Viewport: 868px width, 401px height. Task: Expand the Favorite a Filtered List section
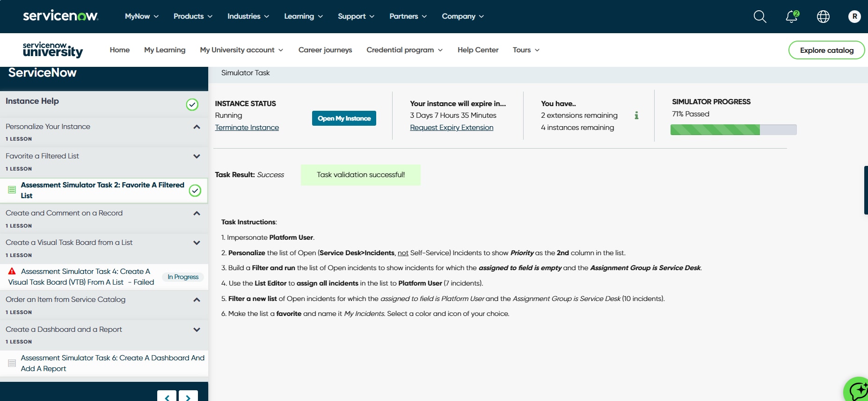point(197,157)
